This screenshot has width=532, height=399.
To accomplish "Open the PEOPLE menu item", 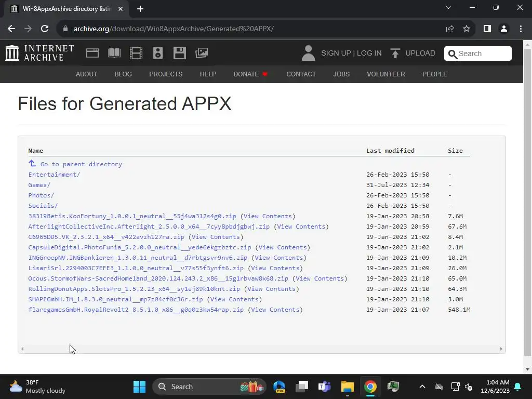I will coord(435,74).
